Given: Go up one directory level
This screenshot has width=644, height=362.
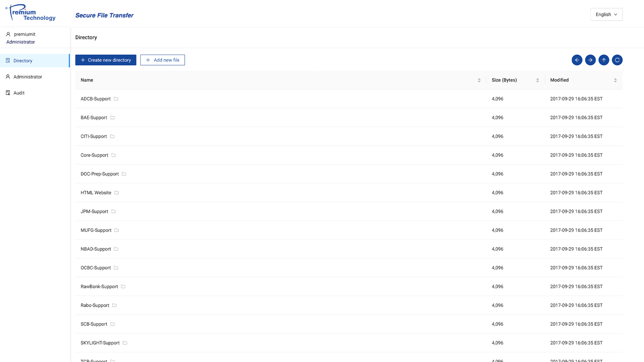Looking at the screenshot, I should click(x=604, y=60).
